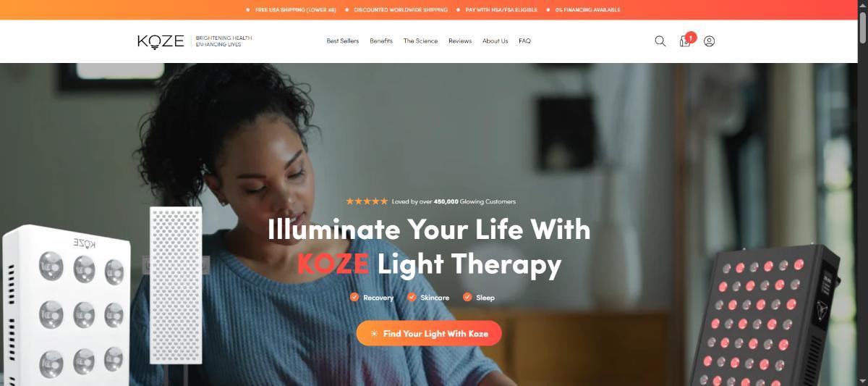The image size is (868, 386).
Task: Open the Best Sellers menu
Action: click(343, 41)
